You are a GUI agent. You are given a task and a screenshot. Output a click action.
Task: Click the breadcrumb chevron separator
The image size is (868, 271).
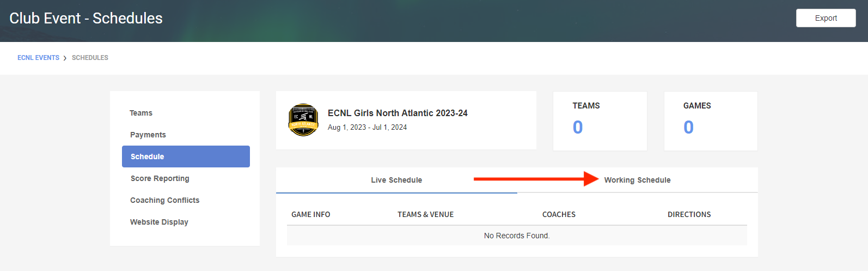(65, 58)
